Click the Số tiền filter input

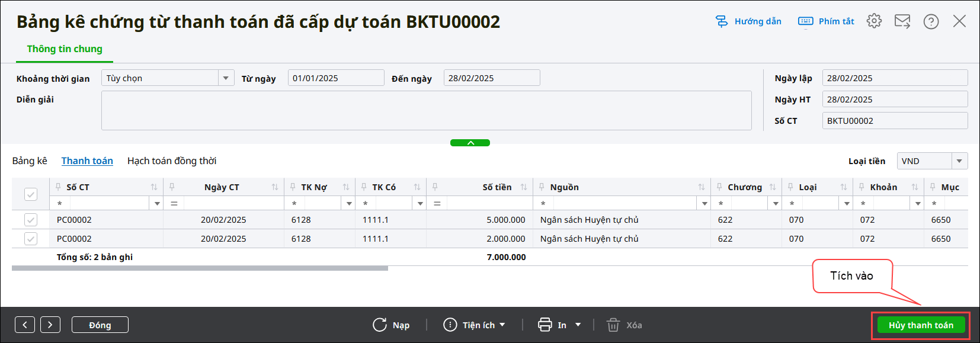489,203
